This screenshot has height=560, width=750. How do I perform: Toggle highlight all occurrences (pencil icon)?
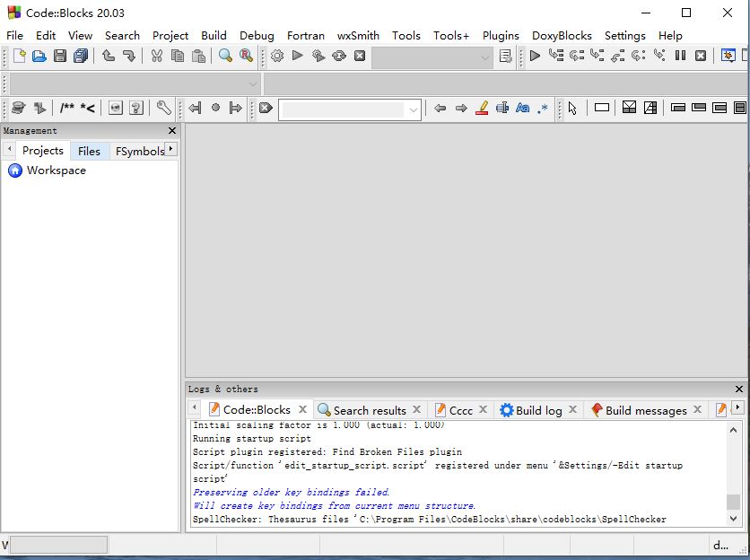(x=482, y=108)
